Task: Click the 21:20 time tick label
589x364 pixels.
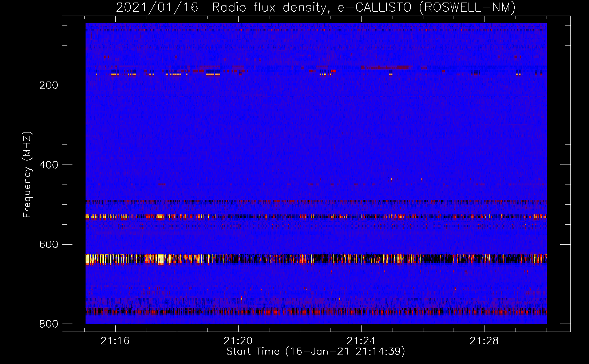Action: coord(238,341)
